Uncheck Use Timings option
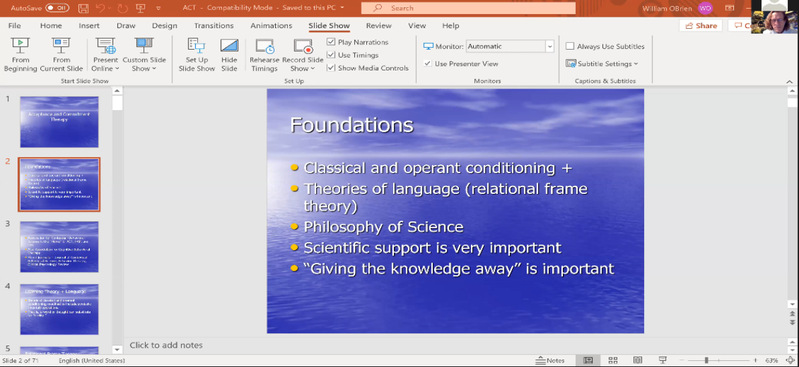Viewport: 799px width, 367px height. point(331,55)
